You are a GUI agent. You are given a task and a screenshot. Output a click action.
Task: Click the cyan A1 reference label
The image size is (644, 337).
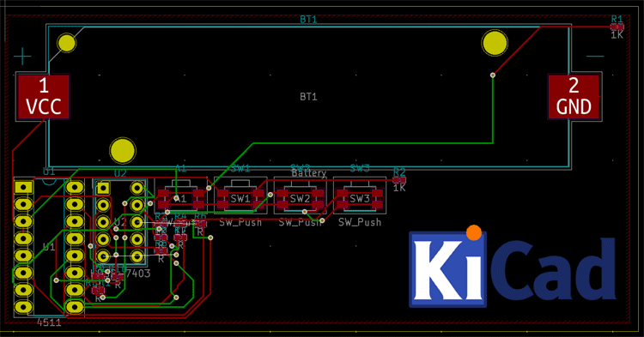(180, 168)
